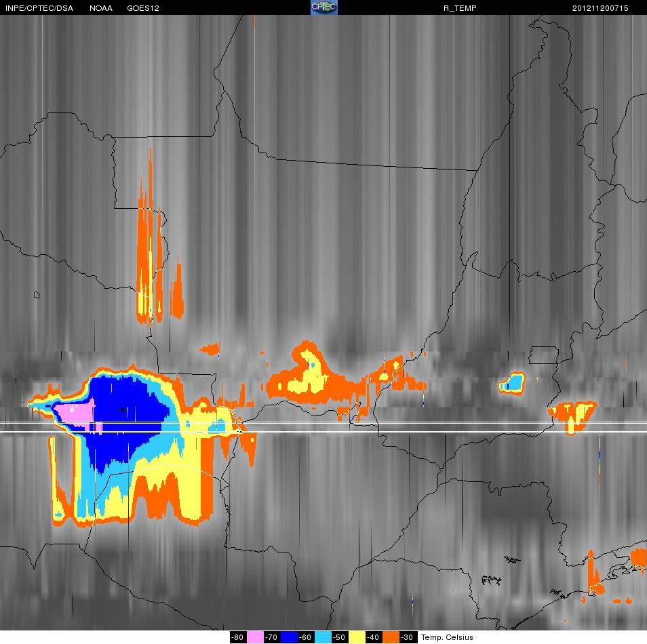This screenshot has height=644, width=647.
Task: Click the -70 legend value
Action: (271, 637)
